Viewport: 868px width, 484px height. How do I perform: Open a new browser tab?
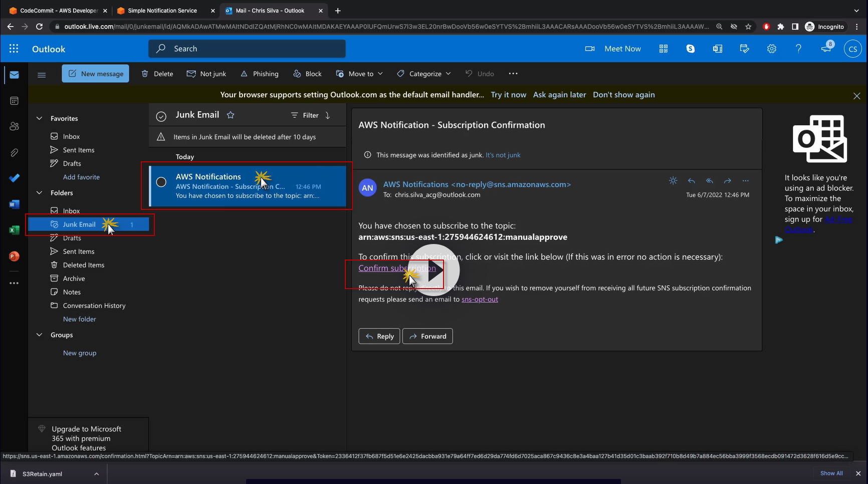pos(338,11)
